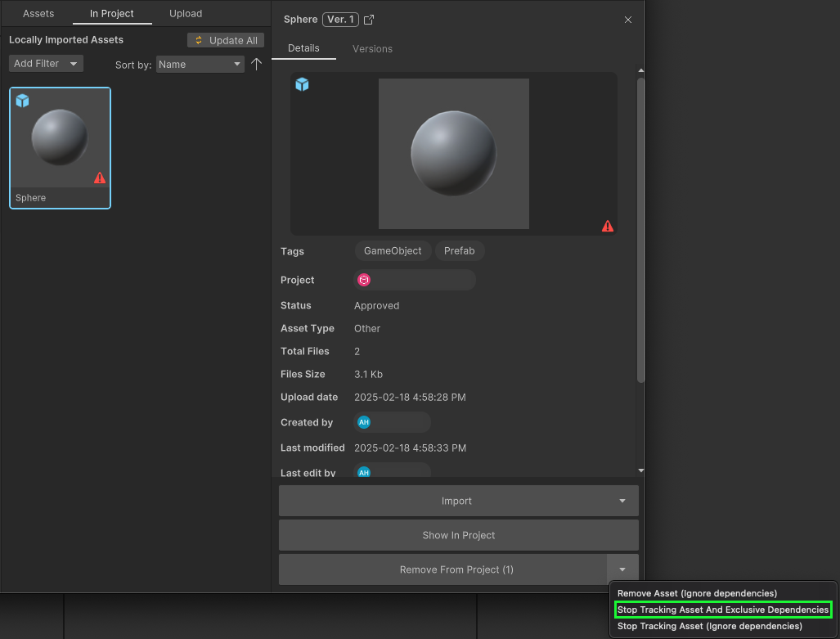This screenshot has height=639, width=840.
Task: Expand the Import button dropdown arrow
Action: coord(622,501)
